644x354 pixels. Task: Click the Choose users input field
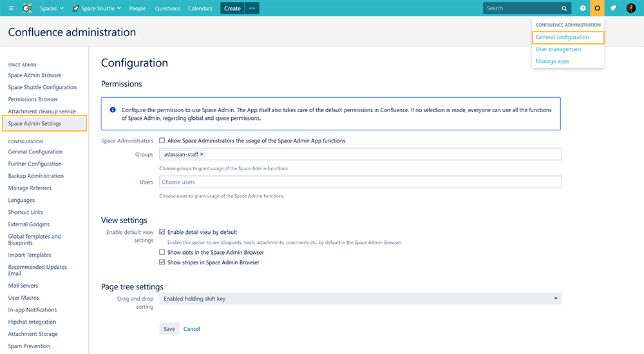pos(360,182)
